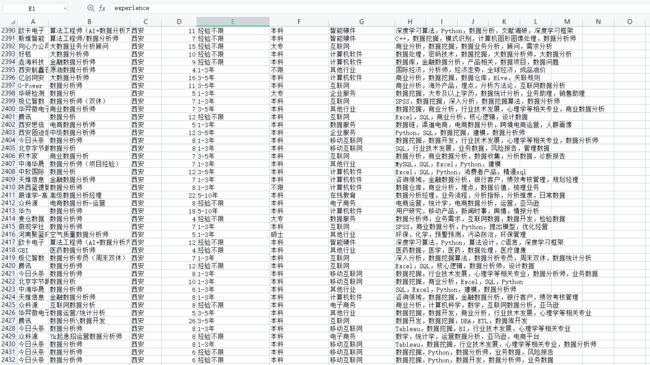Click industry cell '数据服务' in row 2402
This screenshot has width=650, height=365.
[343, 124]
